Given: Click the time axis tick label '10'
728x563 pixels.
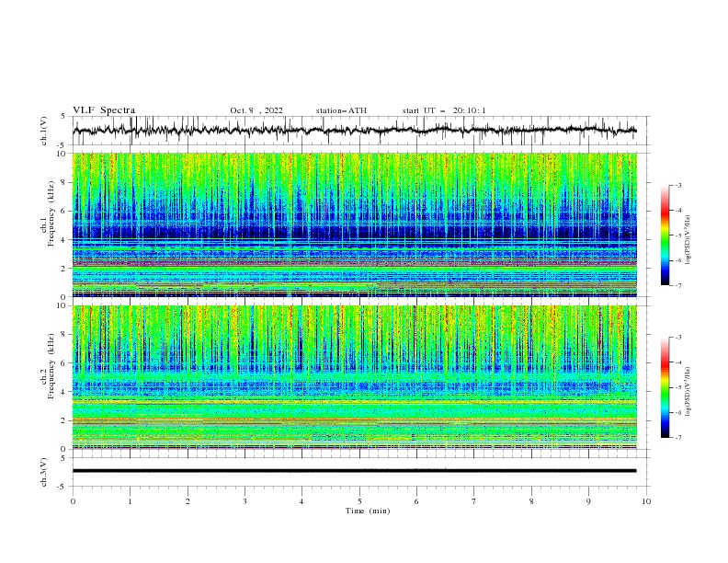Looking at the screenshot, I should pyautogui.click(x=646, y=501).
